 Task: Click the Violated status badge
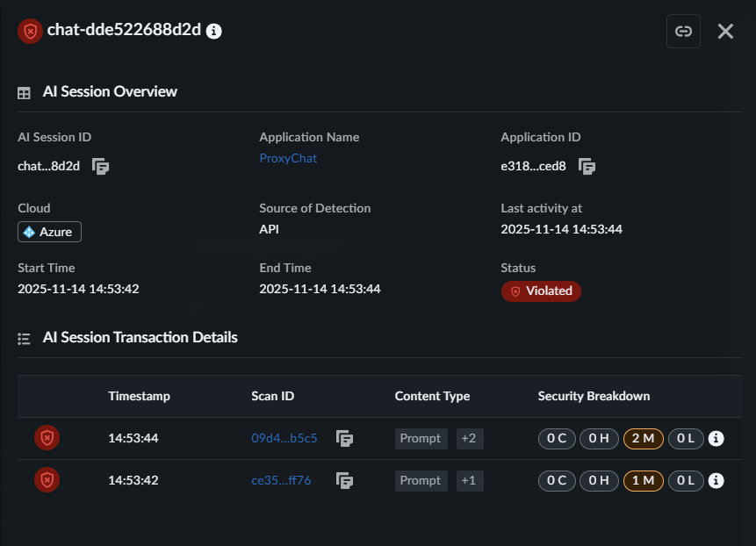[541, 291]
